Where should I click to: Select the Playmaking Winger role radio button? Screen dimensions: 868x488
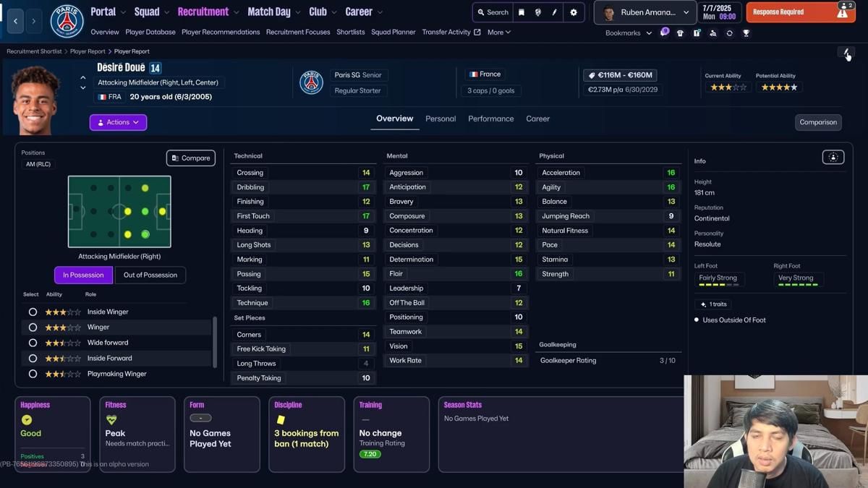[x=33, y=374]
